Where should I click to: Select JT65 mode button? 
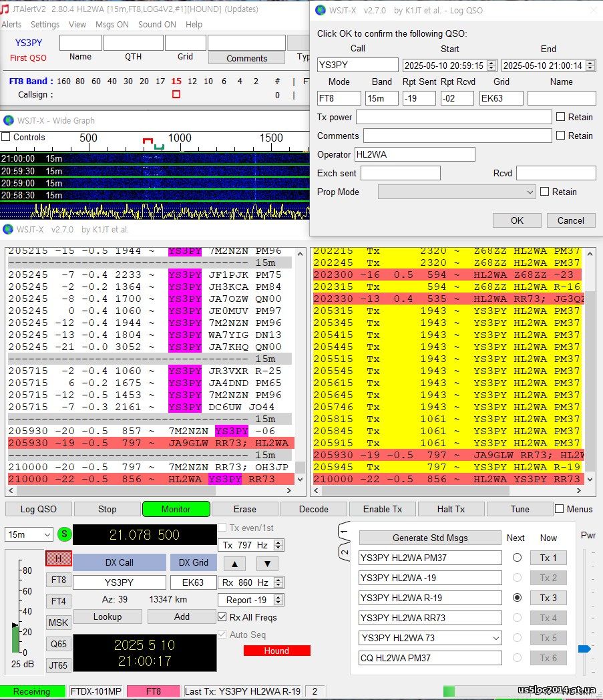[x=59, y=665]
